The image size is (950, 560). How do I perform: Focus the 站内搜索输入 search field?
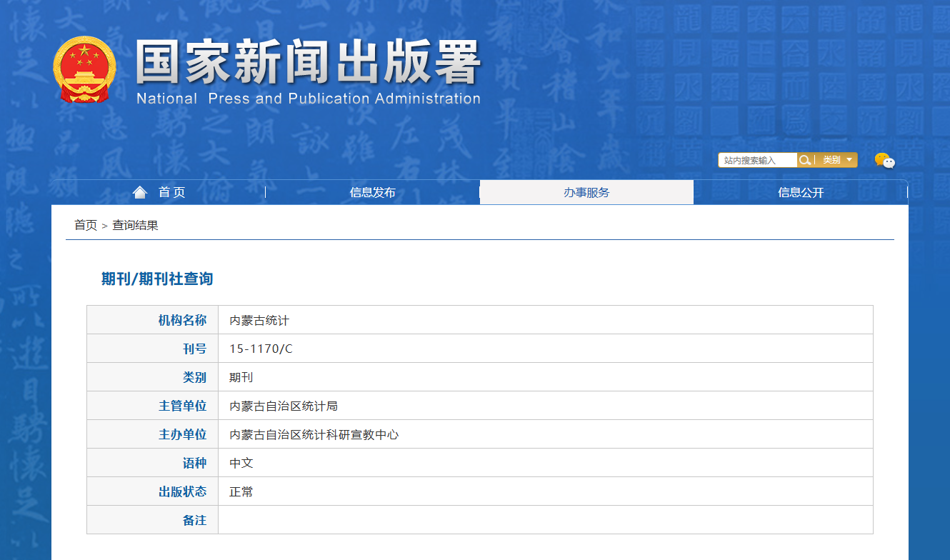tap(757, 161)
